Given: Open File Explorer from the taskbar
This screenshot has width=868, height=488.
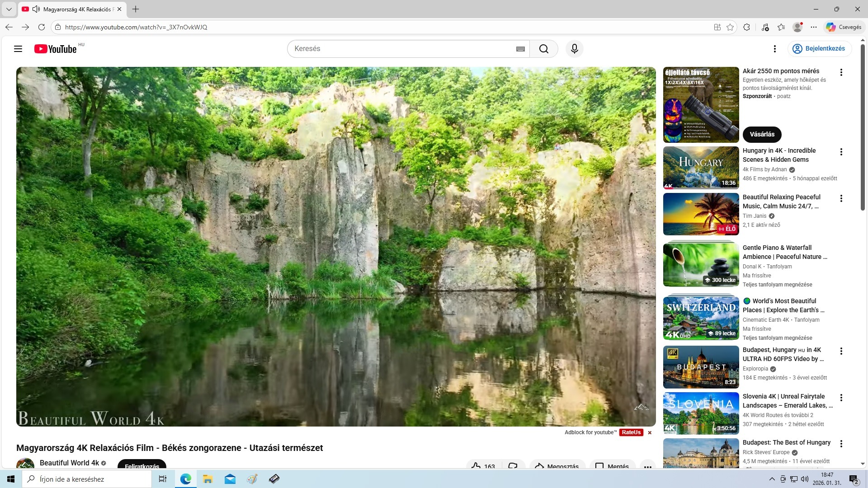Looking at the screenshot, I should tap(208, 479).
